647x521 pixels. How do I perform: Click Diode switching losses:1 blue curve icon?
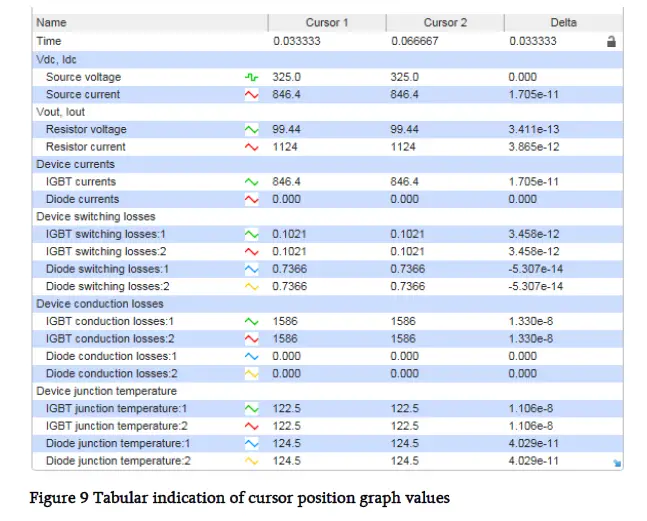(252, 269)
